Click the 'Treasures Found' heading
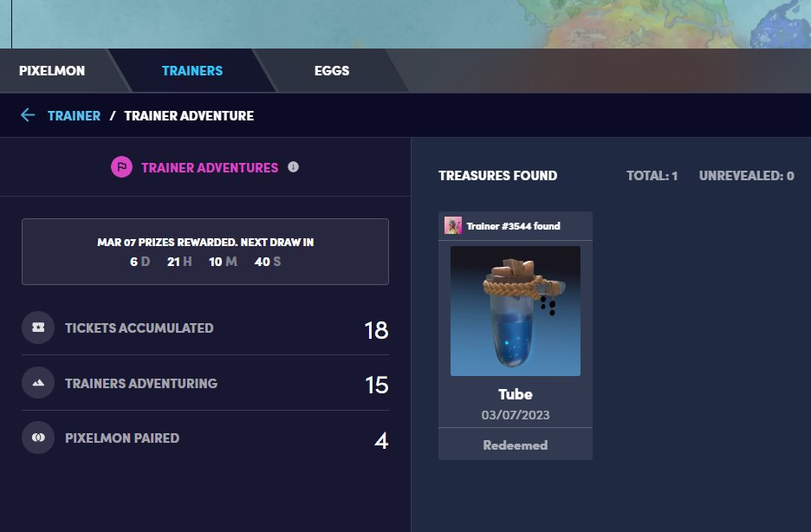 (x=497, y=176)
